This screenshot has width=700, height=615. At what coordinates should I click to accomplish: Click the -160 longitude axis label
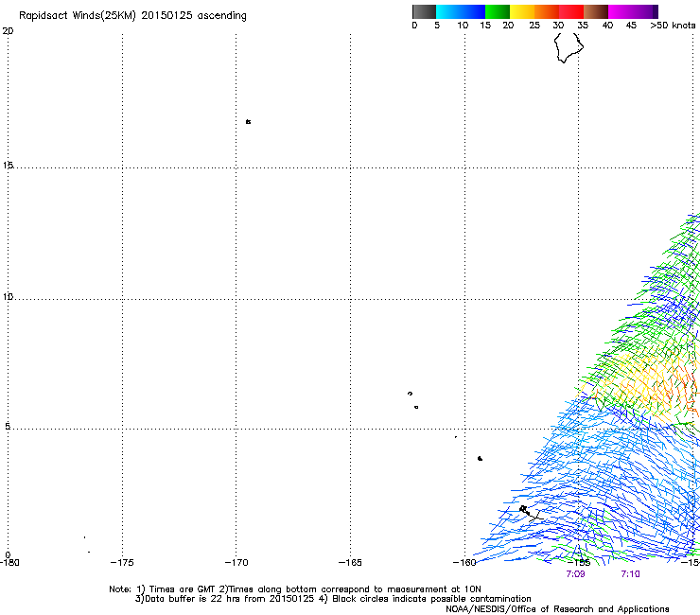click(x=464, y=563)
